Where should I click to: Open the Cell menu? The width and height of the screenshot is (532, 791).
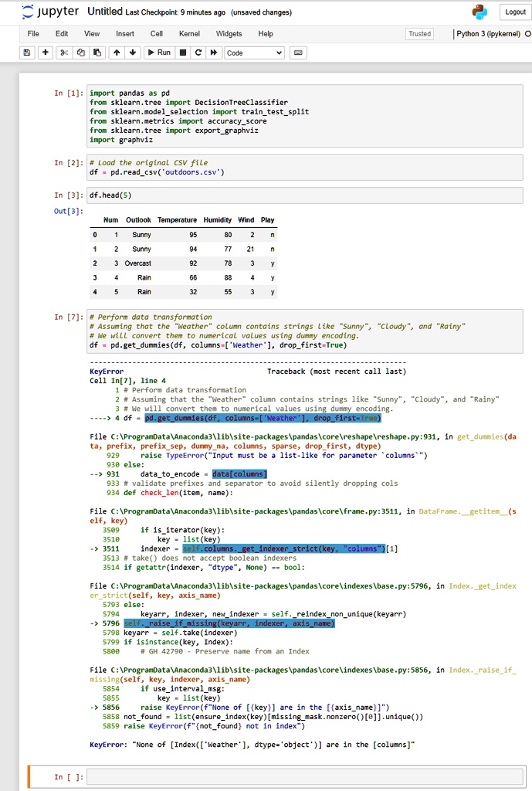[x=156, y=34]
